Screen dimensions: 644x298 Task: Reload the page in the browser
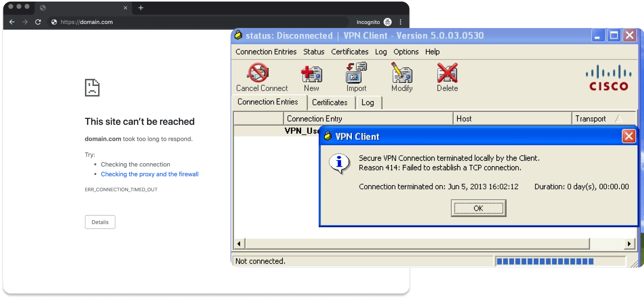pyautogui.click(x=38, y=22)
